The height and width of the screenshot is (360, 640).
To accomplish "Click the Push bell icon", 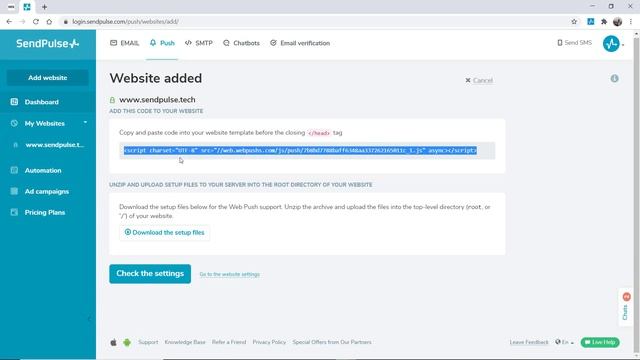I will point(153,43).
